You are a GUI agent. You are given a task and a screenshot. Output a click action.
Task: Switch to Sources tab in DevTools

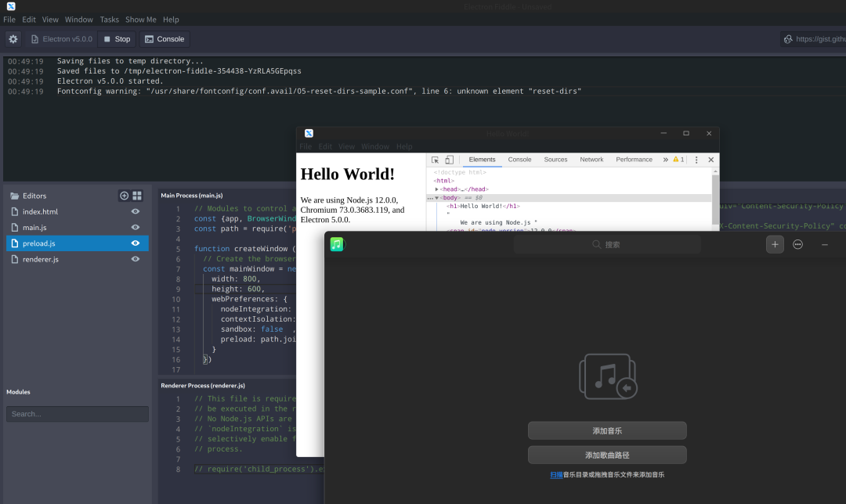click(555, 160)
